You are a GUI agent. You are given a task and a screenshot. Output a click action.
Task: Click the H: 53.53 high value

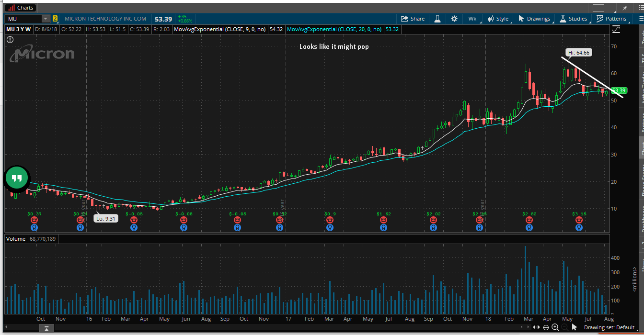point(96,29)
